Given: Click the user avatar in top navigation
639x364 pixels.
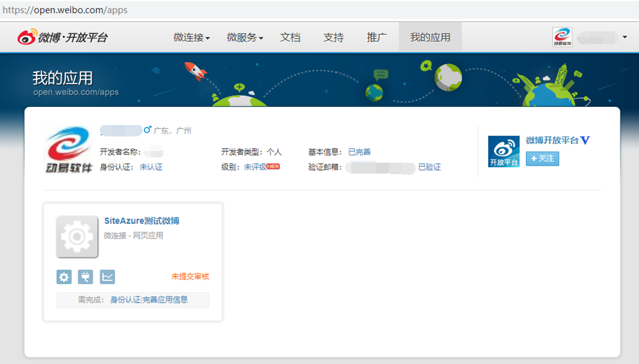Looking at the screenshot, I should point(562,37).
